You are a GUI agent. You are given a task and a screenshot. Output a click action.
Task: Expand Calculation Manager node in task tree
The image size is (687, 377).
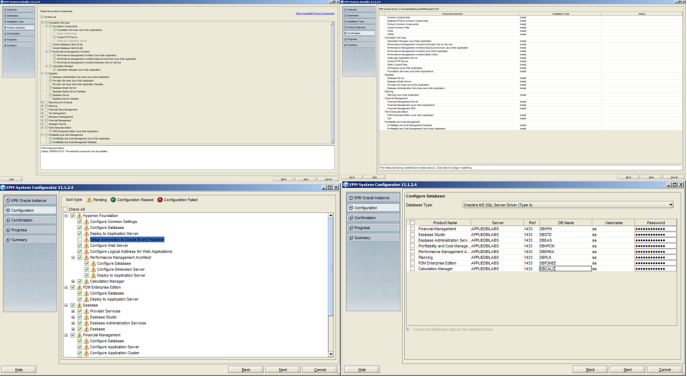[x=73, y=281]
